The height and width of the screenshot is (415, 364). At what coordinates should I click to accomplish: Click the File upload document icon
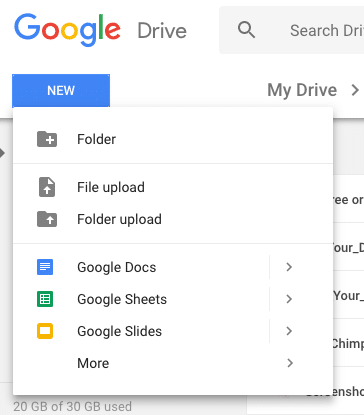click(x=47, y=187)
